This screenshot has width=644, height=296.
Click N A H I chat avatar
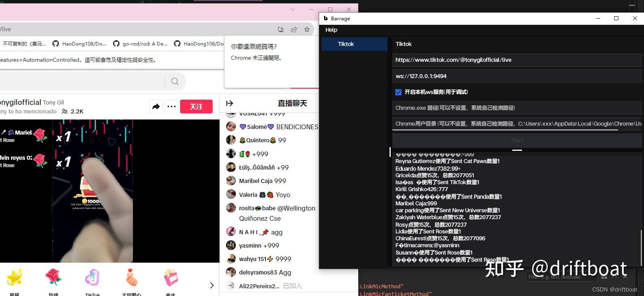click(231, 232)
